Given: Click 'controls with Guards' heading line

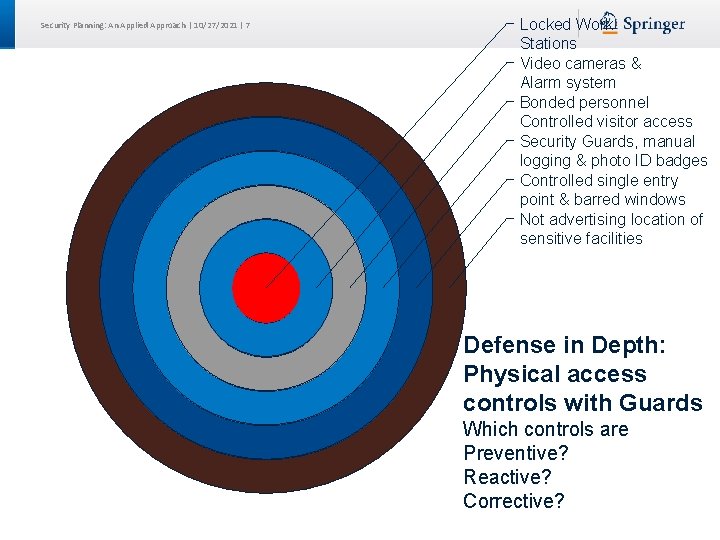Looking at the screenshot, I should (583, 403).
